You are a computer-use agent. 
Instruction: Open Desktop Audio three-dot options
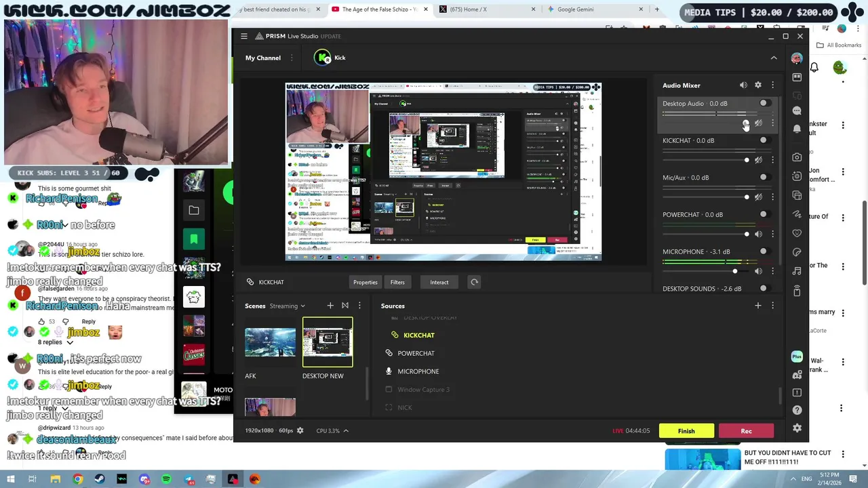click(x=772, y=123)
